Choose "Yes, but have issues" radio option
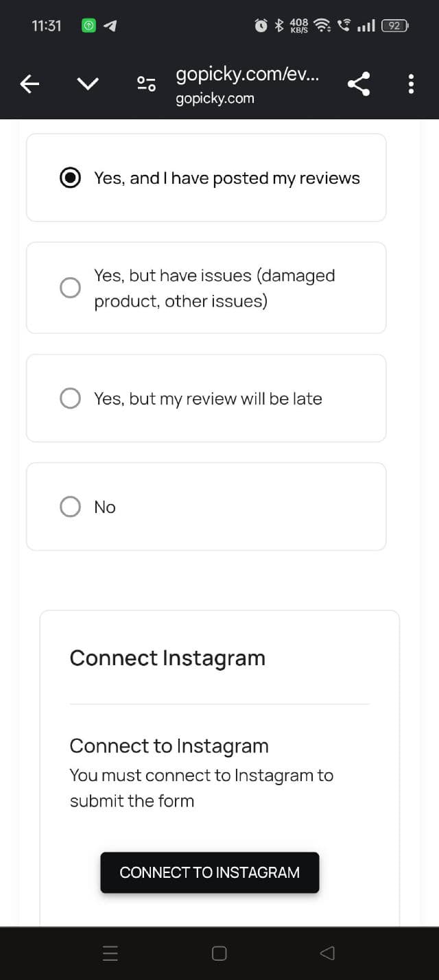 71,287
